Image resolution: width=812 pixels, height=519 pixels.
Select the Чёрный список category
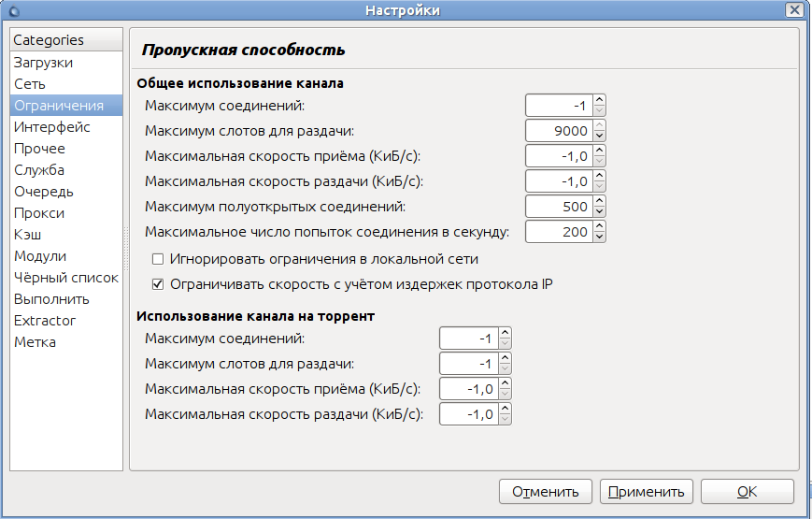pos(66,278)
